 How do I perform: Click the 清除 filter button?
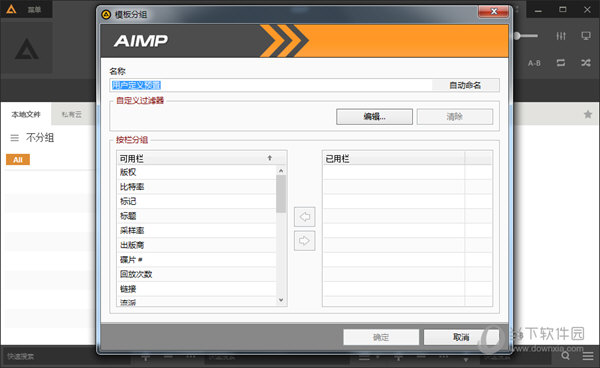click(455, 117)
